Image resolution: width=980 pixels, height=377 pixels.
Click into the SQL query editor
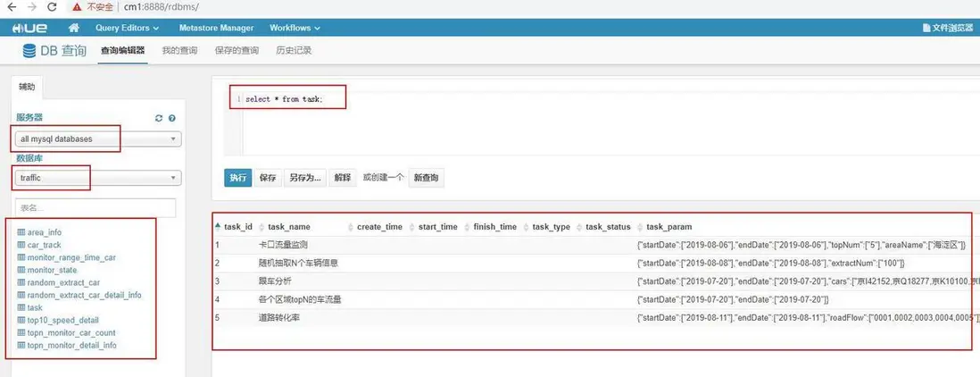pos(600,125)
